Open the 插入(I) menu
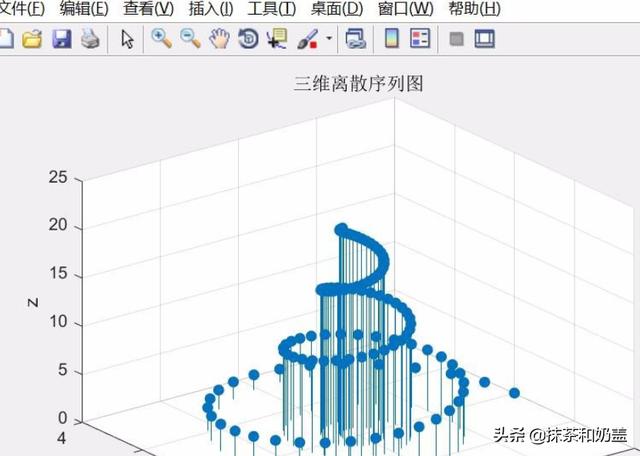Screen dimensions: 640x456 pos(211,8)
